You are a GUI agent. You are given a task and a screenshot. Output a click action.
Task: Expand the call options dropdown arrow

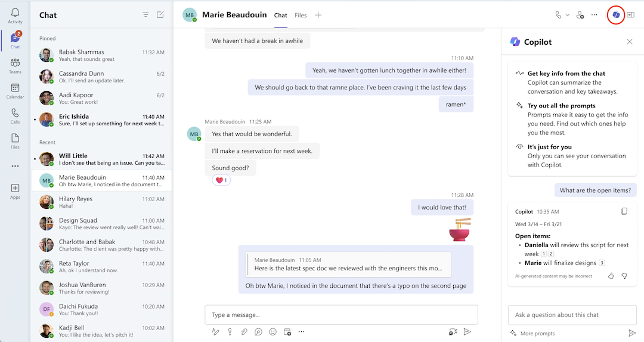point(567,15)
